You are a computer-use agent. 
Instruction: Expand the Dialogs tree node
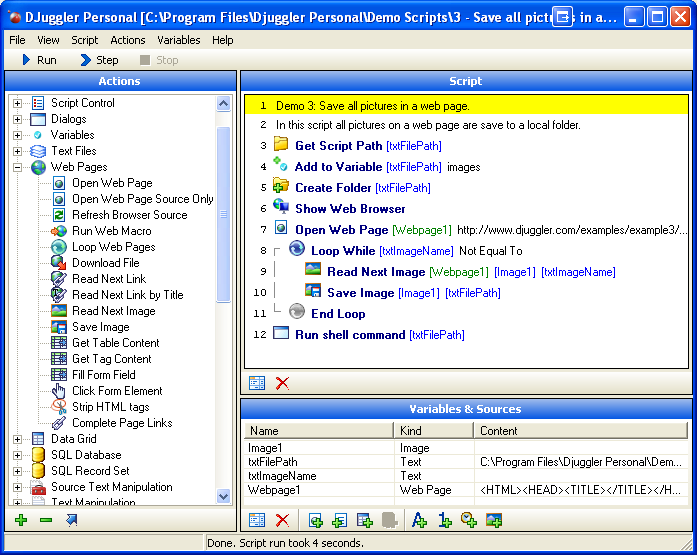(17, 120)
